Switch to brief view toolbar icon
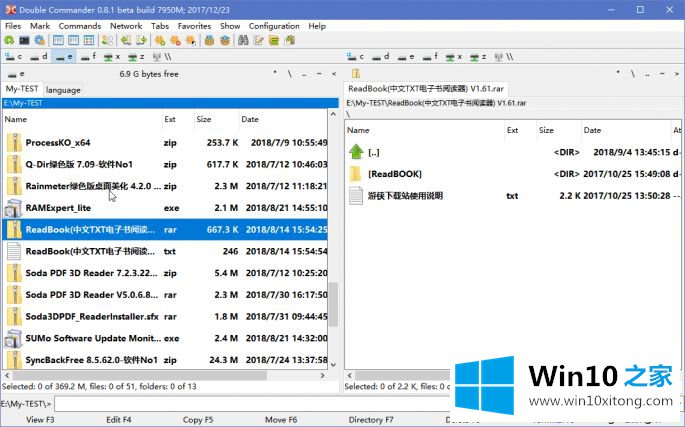Screen dimensions: 685x427 [x=58, y=41]
